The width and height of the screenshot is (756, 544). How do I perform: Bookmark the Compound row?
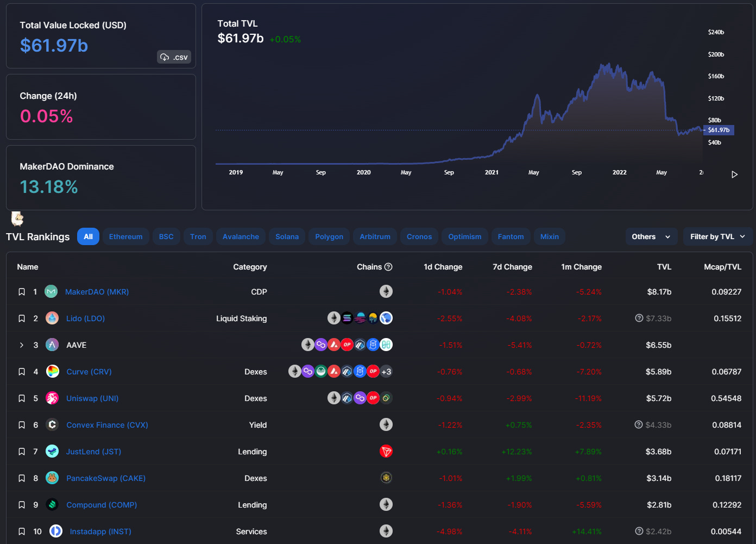point(22,505)
